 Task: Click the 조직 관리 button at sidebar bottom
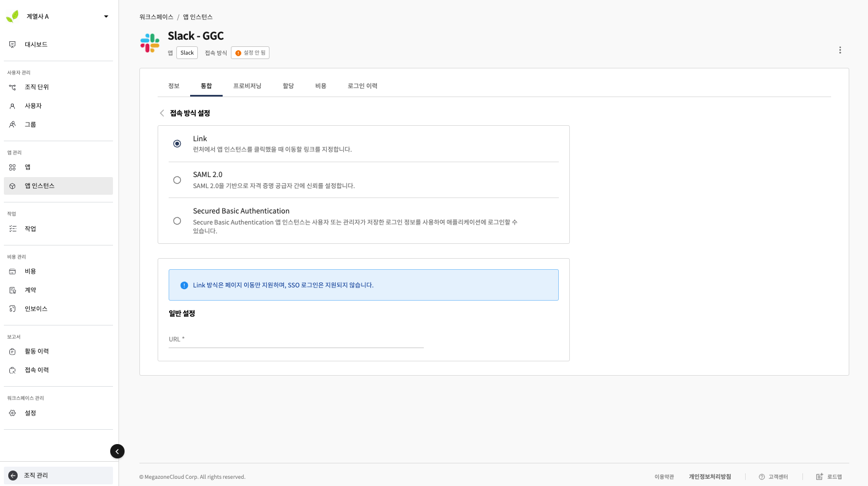coord(58,476)
